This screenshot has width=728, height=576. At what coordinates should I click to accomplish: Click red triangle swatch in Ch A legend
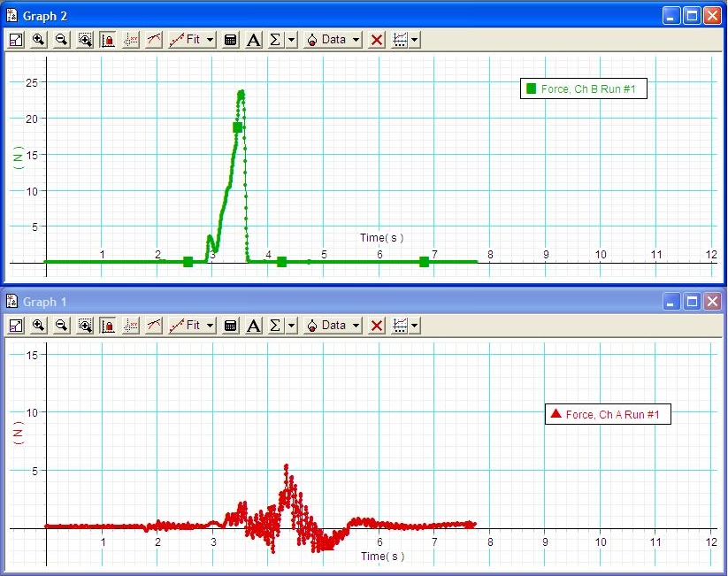pyautogui.click(x=556, y=413)
